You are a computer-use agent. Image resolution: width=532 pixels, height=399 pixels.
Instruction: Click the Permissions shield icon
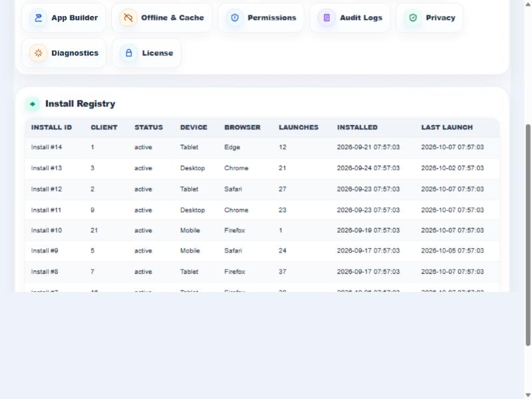click(235, 18)
